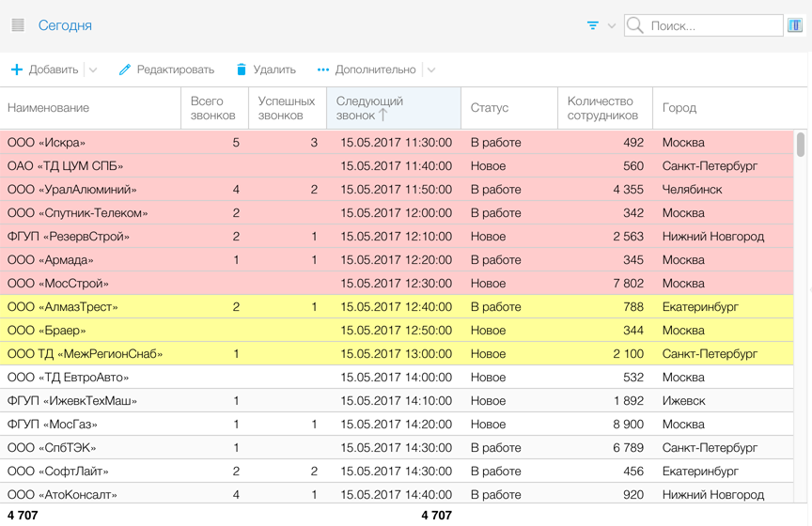Click the pencil icon for Редактировать

tap(125, 70)
